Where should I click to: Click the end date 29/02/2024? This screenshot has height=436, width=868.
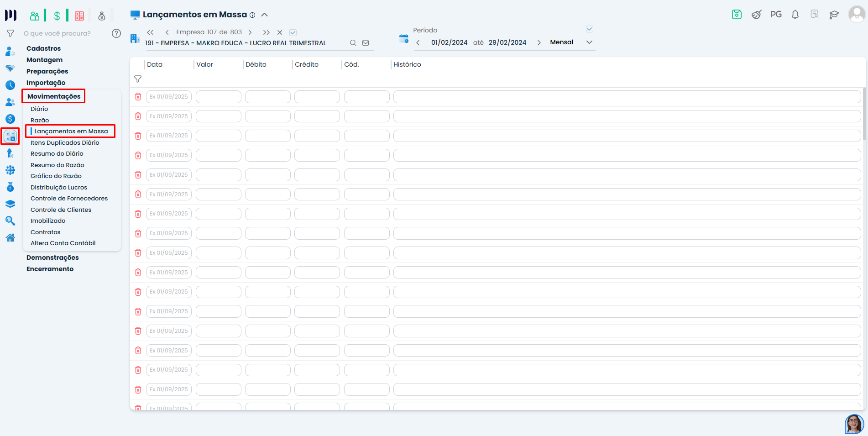(x=507, y=42)
